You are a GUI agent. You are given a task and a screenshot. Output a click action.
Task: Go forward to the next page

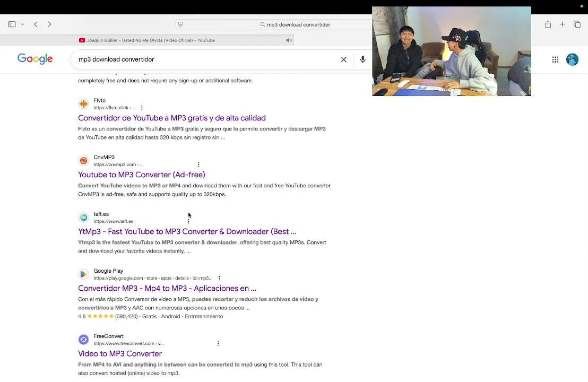tap(49, 24)
